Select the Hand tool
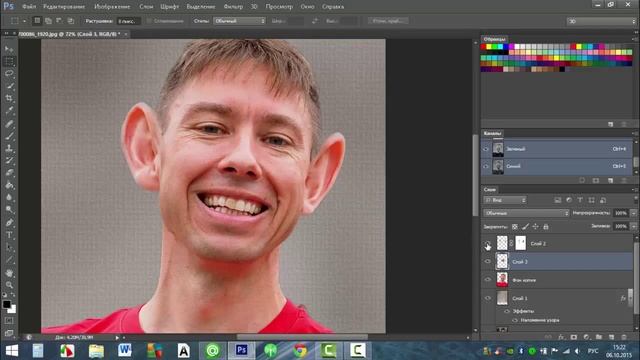Screen dimensions: 640x360 click(x=9, y=273)
